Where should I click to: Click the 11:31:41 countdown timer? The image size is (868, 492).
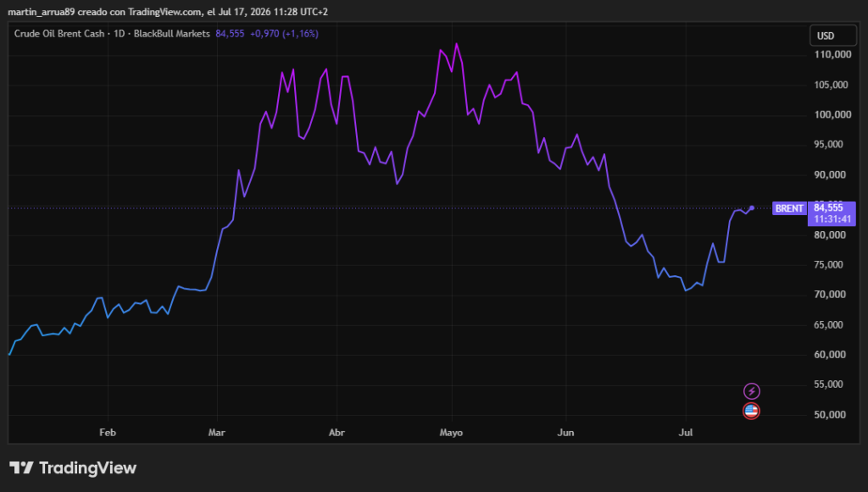coord(832,219)
